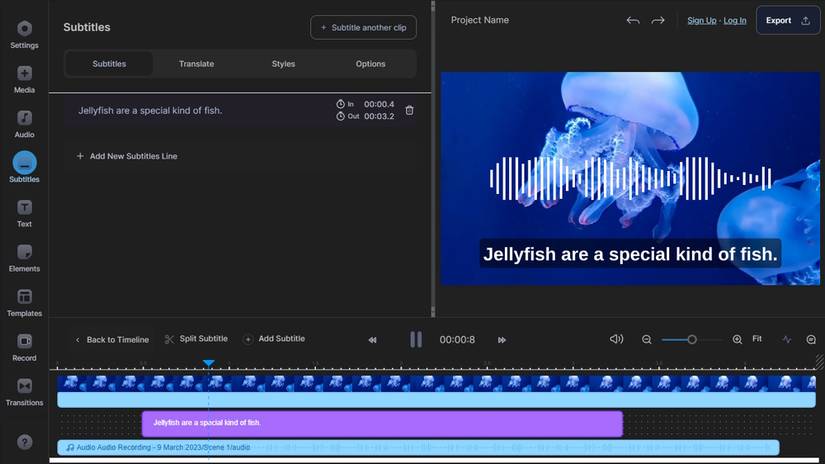This screenshot has height=464, width=825.
Task: Click the blue playhead marker
Action: click(208, 363)
